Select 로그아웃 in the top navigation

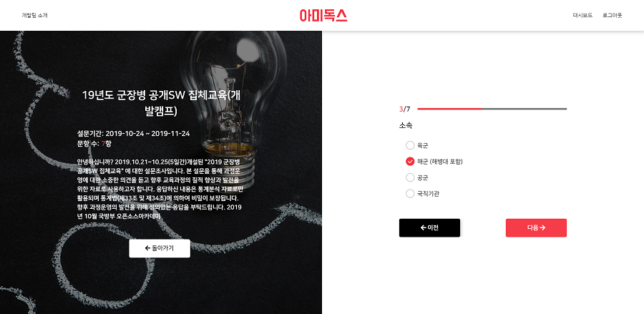point(612,16)
